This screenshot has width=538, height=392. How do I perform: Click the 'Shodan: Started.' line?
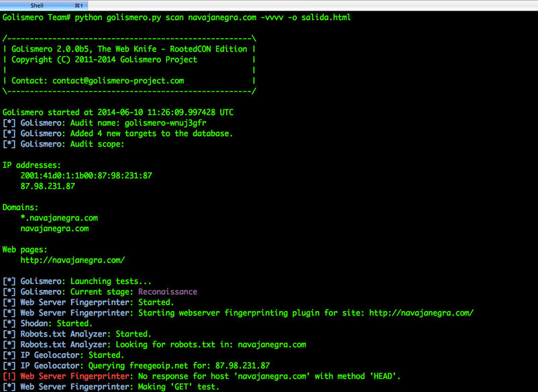pos(48,324)
